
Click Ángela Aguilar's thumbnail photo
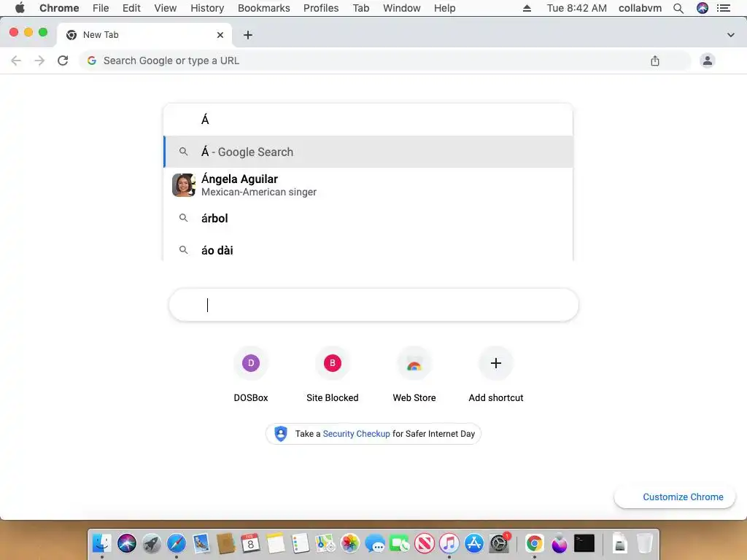(x=183, y=185)
